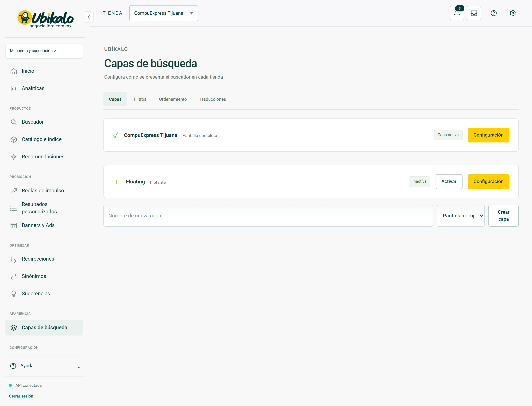Screen dimensions: 532x406
Task: Open the inbox tray icon
Action: click(x=474, y=13)
